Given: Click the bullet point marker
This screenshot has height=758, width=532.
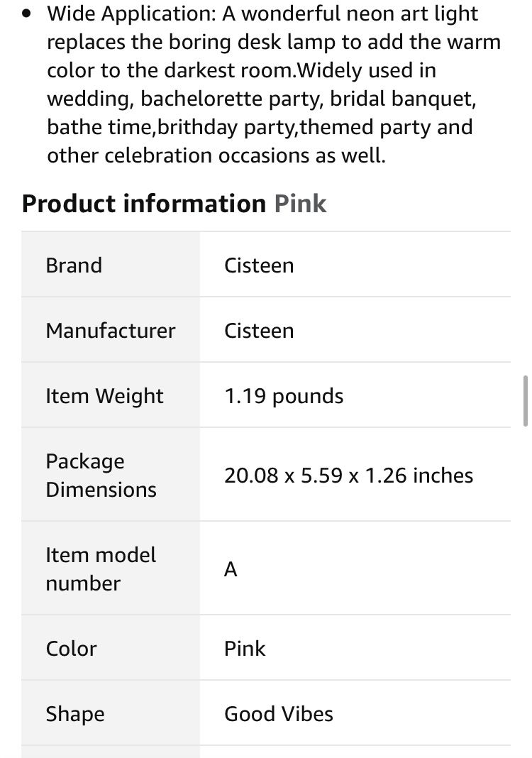Looking at the screenshot, I should [27, 13].
